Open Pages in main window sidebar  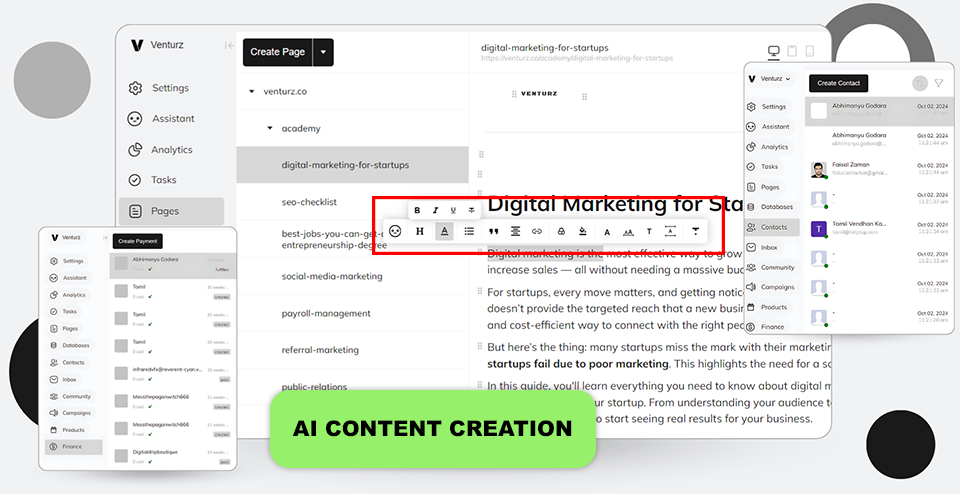(171, 211)
